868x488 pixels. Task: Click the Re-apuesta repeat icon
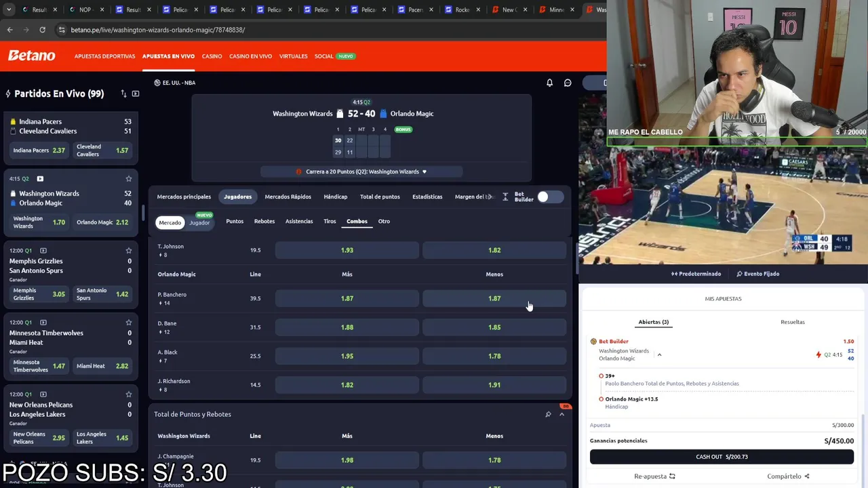point(672,476)
